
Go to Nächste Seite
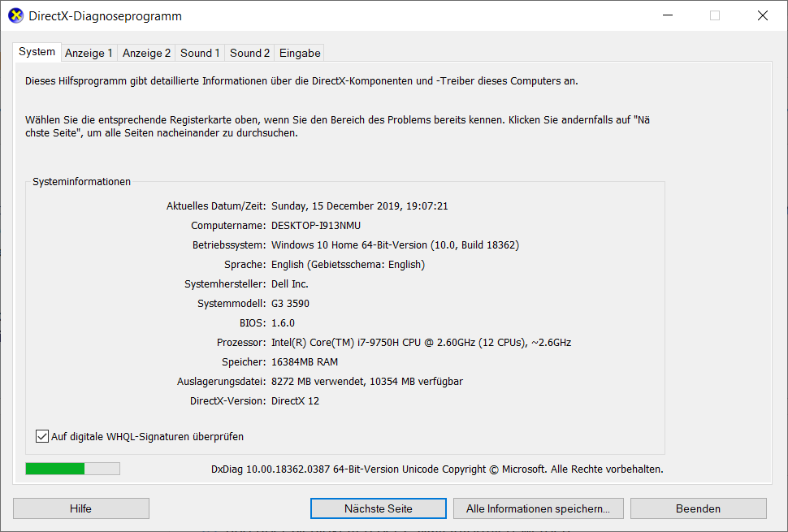pyautogui.click(x=378, y=508)
